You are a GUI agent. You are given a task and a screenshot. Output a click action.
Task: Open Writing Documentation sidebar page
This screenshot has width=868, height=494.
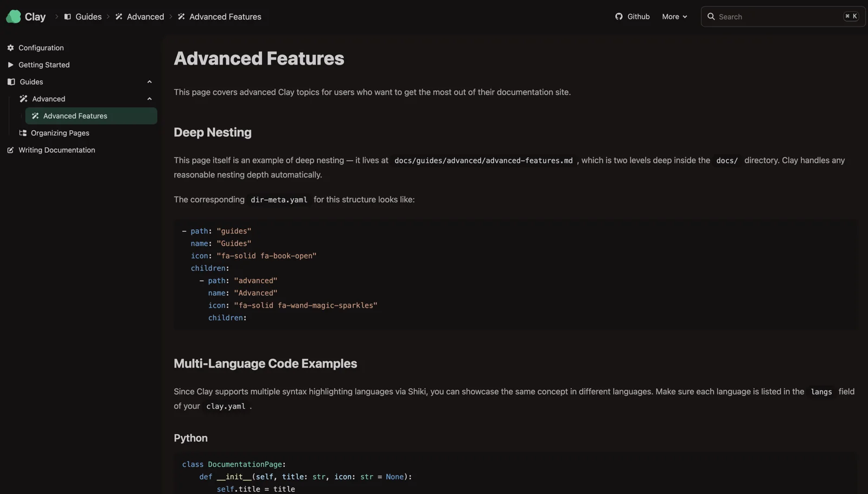56,150
